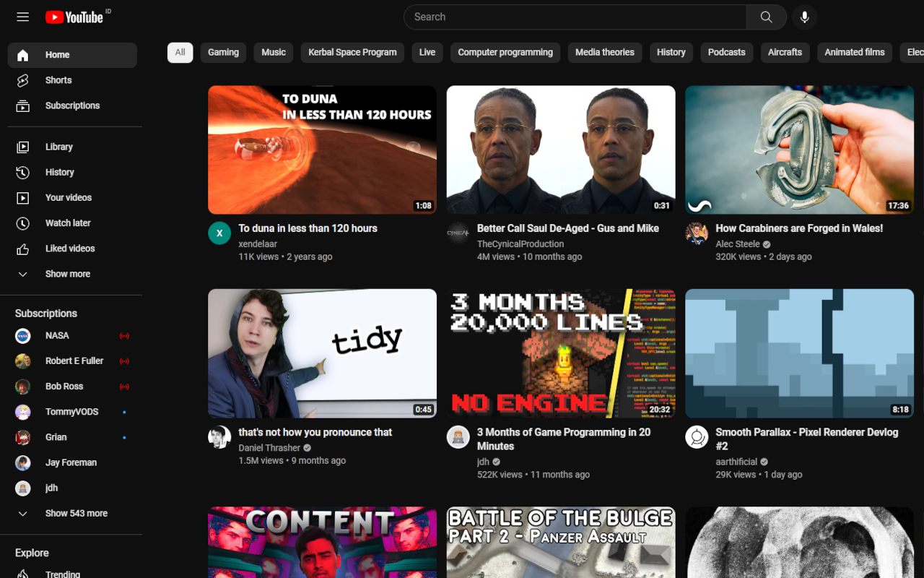Select the Podcasts filter chip

coord(726,53)
